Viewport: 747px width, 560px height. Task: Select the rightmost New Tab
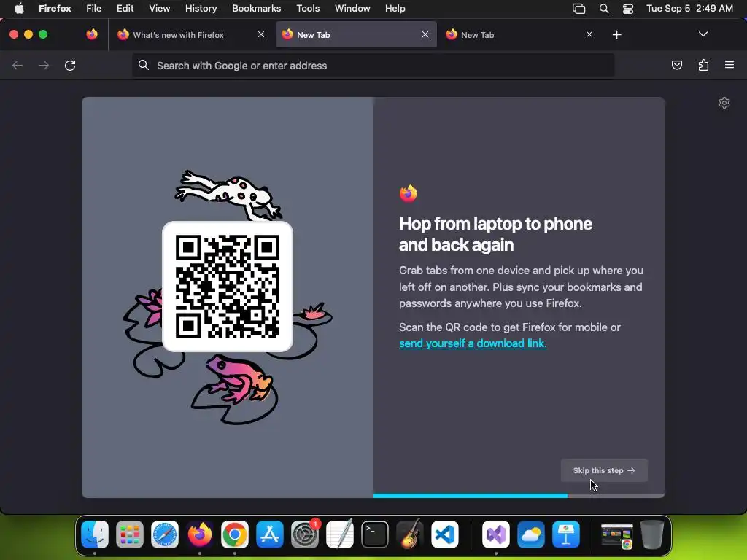click(x=519, y=35)
